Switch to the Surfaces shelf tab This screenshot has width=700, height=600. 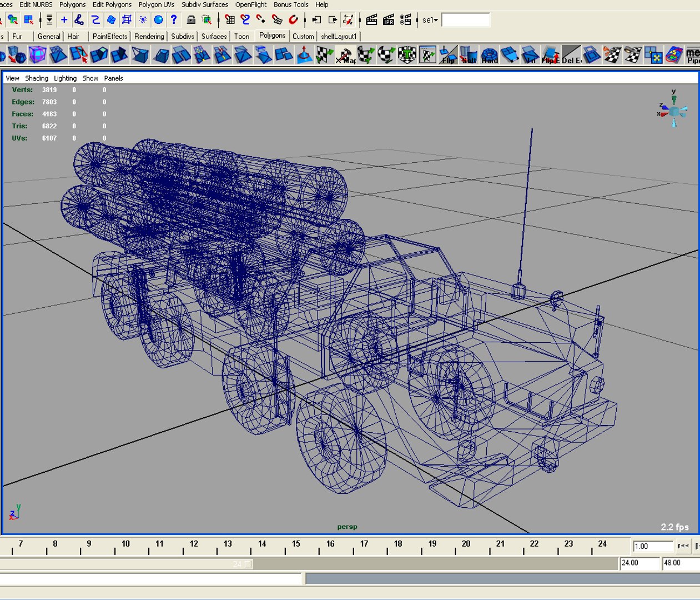coord(214,36)
